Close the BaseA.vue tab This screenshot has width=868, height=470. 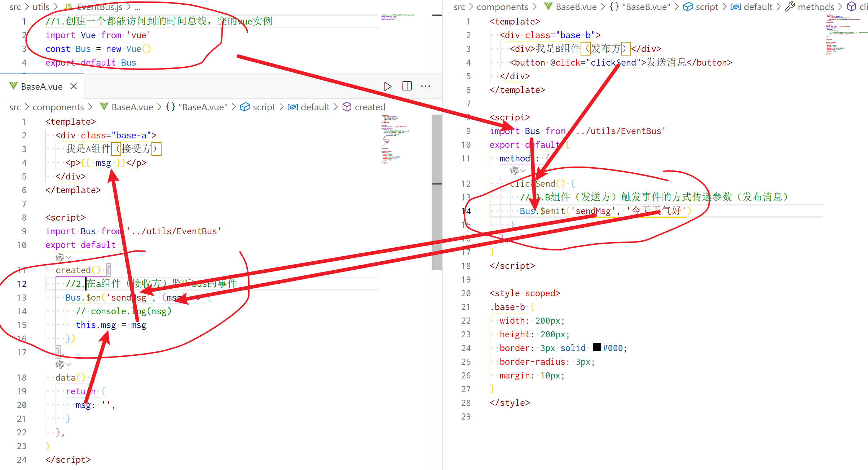click(74, 87)
